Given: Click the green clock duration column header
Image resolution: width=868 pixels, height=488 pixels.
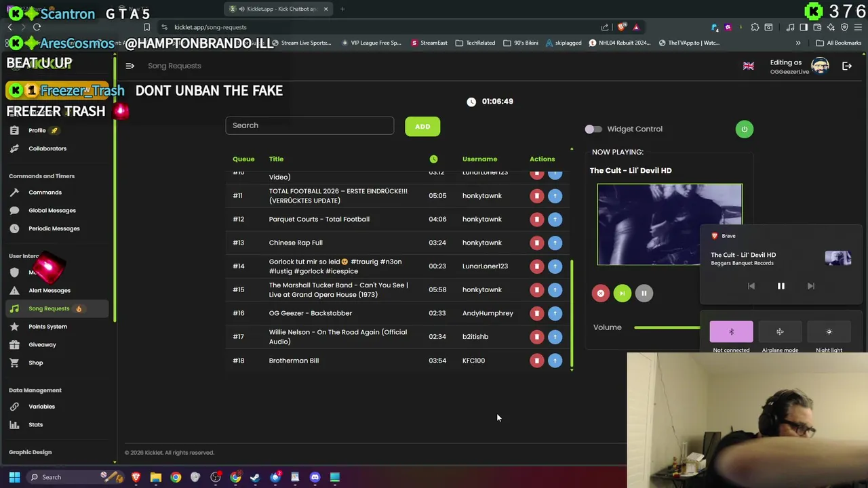Looking at the screenshot, I should pyautogui.click(x=433, y=159).
